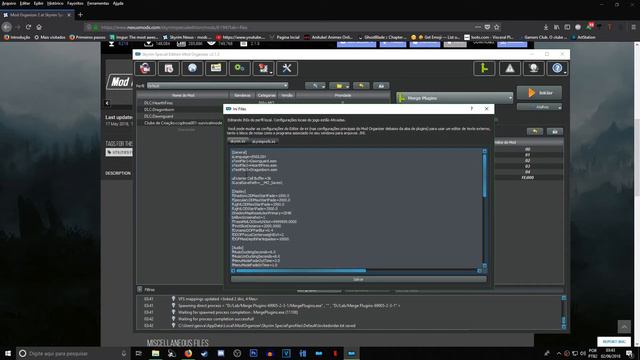The width and height of the screenshot is (640, 360).
Task: Open the Atalhos shortcuts dropdown
Action: (x=539, y=107)
